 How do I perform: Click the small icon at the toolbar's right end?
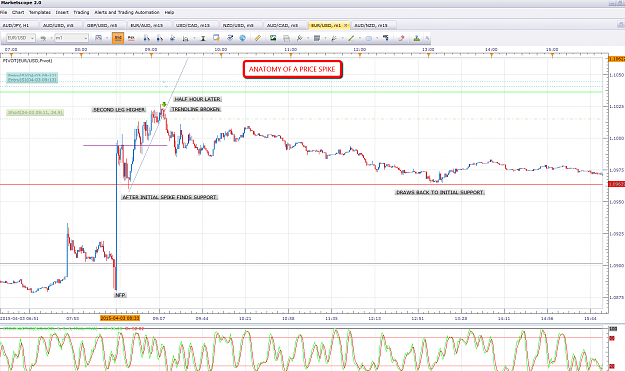pyautogui.click(x=427, y=38)
